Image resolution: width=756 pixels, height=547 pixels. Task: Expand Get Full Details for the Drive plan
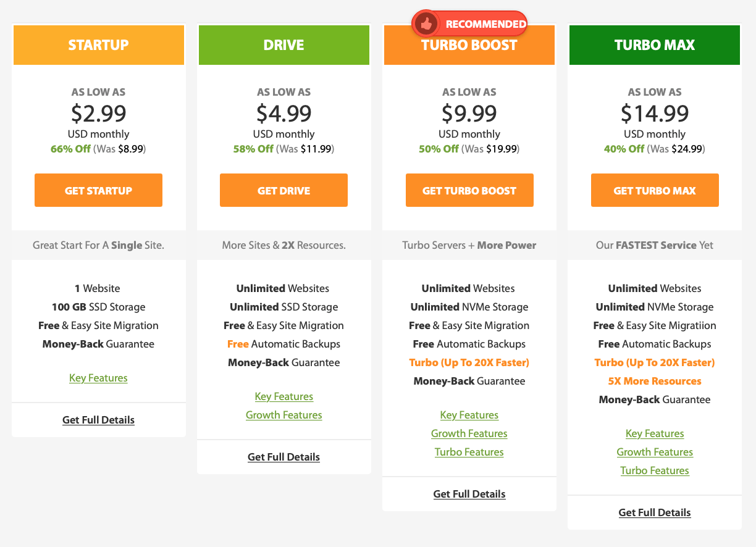coord(283,456)
